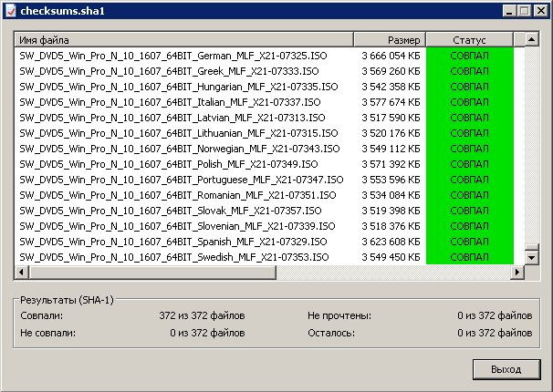Click size value 3 623 608 КБ
The width and height of the screenshot is (553, 392).
coord(391,242)
